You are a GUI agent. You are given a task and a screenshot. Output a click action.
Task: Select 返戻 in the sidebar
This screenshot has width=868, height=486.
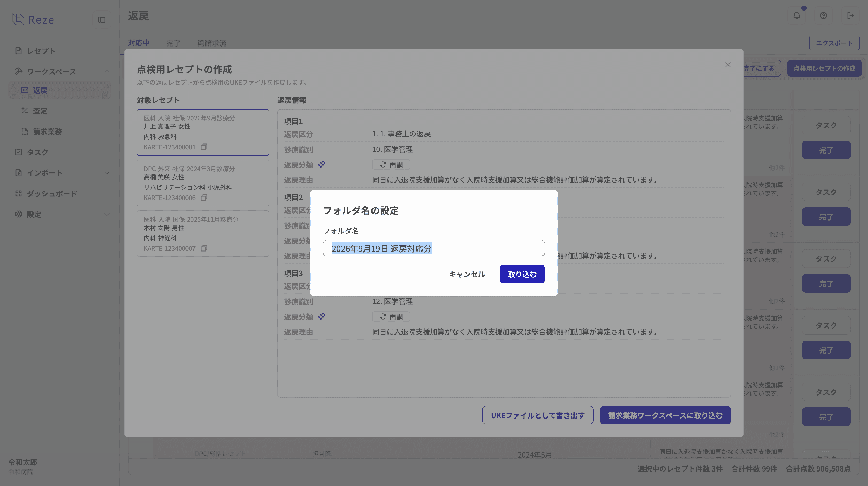click(60, 90)
